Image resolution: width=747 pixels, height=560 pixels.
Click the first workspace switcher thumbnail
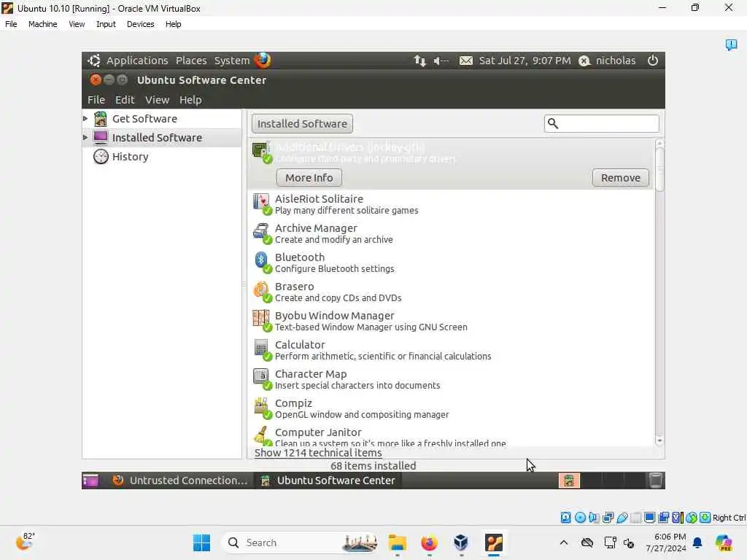569,481
